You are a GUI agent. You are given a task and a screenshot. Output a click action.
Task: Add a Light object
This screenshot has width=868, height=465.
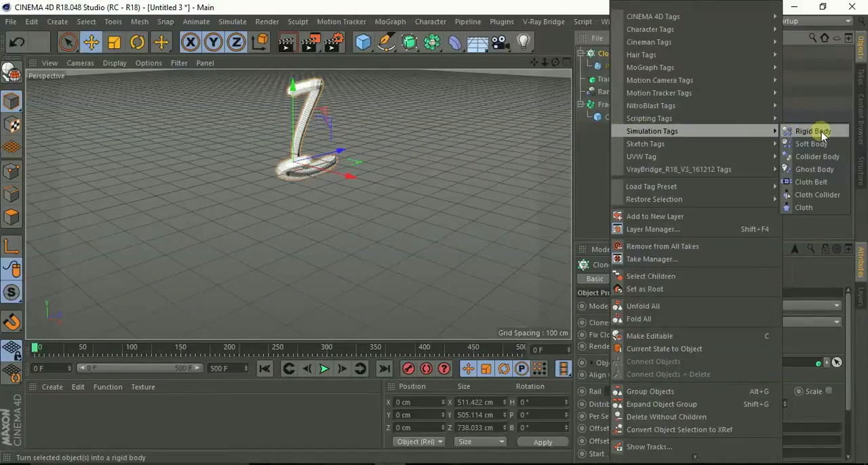524,43
